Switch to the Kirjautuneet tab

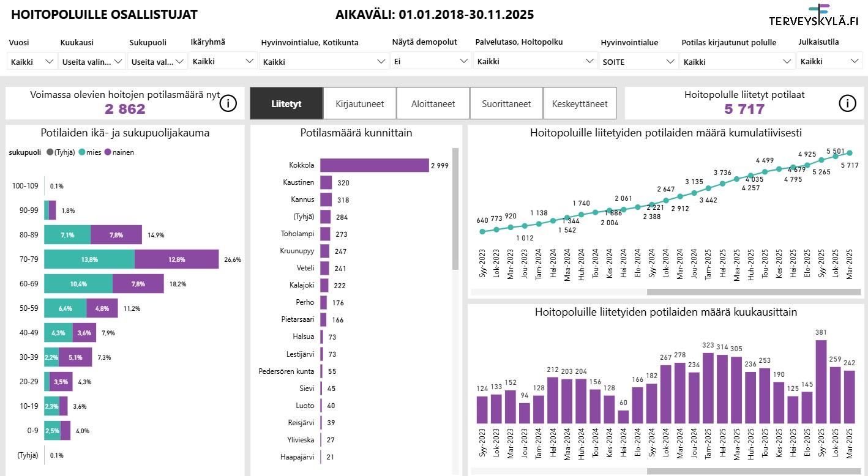359,103
